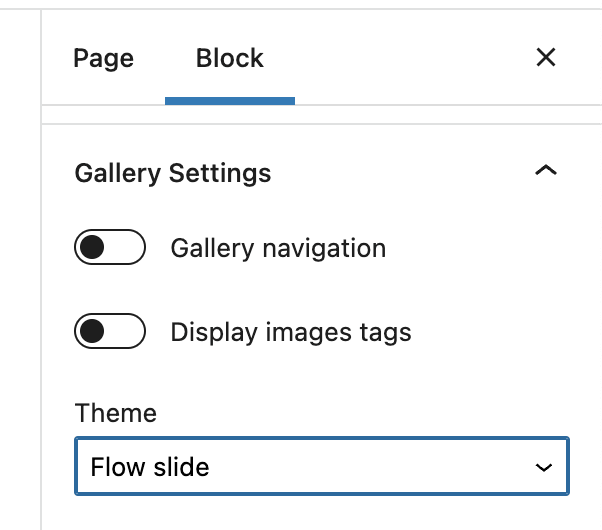Dismiss the Block inspector panel

(546, 58)
